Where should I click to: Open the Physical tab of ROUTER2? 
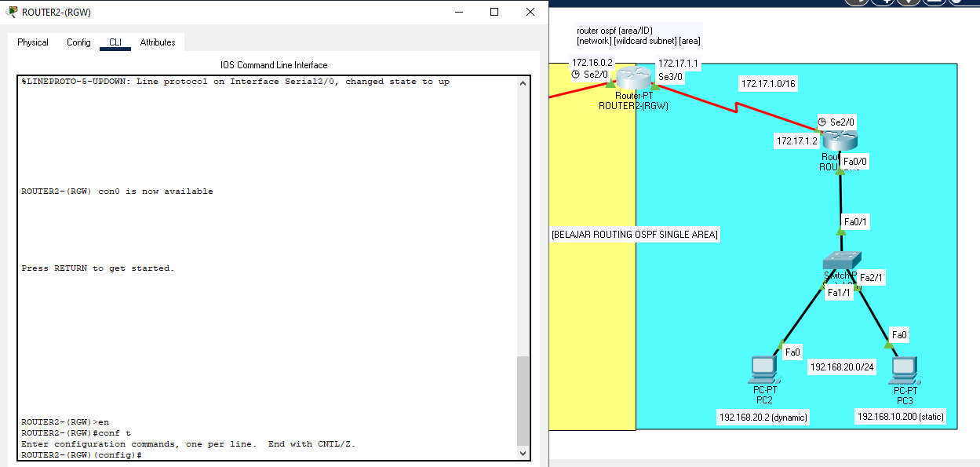(x=33, y=42)
